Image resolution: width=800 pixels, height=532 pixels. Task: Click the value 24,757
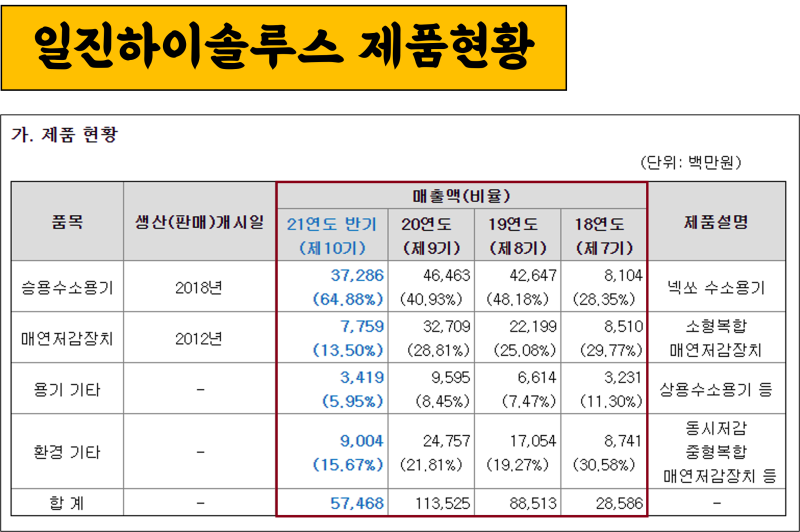point(446,441)
